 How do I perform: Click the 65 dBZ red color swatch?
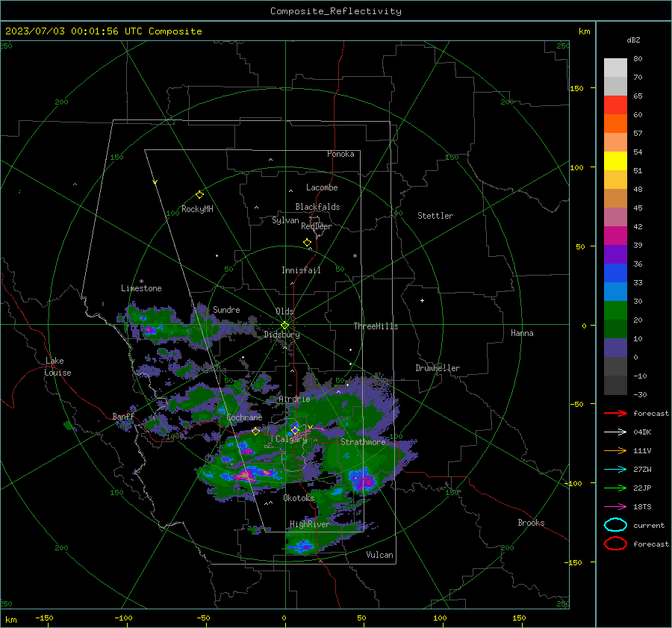coord(615,105)
